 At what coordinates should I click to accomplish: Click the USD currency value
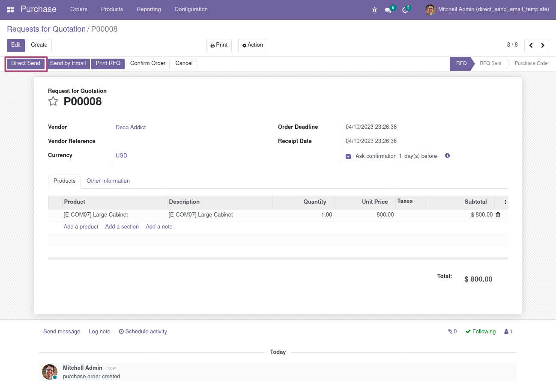[x=122, y=156]
